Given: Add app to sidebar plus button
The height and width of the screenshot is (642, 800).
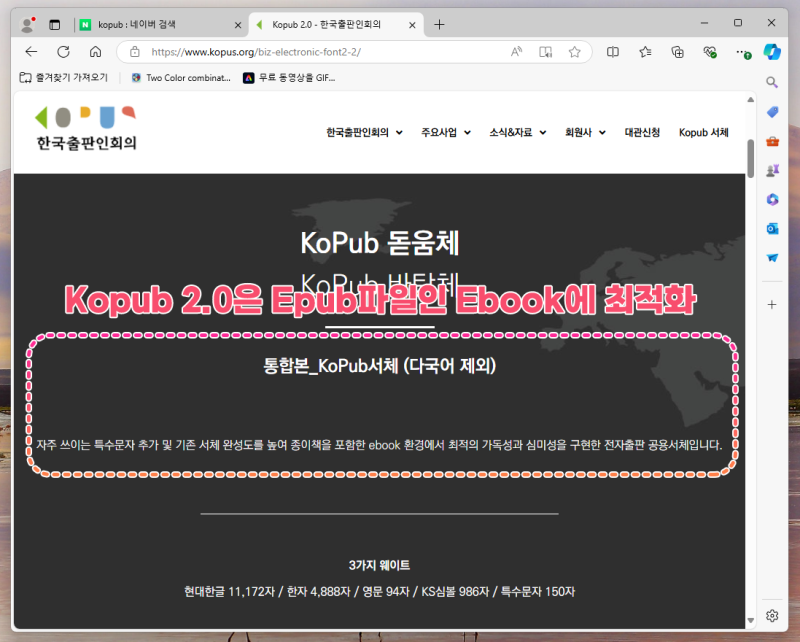Looking at the screenshot, I should [x=772, y=305].
